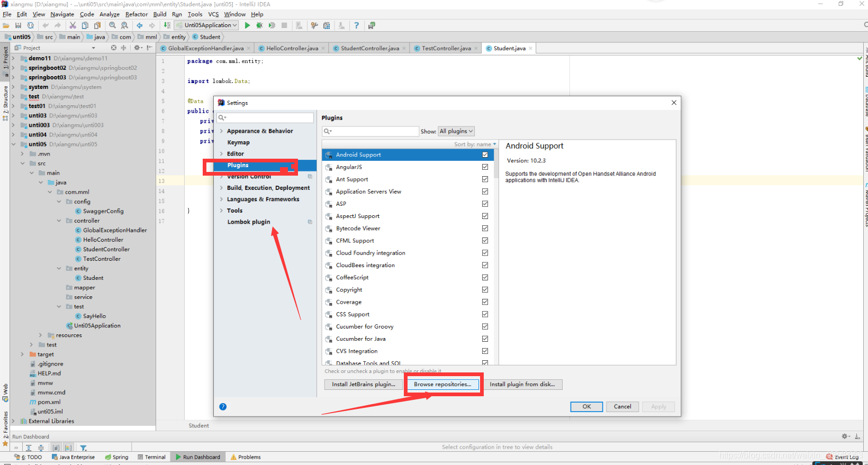Click Run with Coverage icon
This screenshot has width=868, height=465.
pos(272,25)
